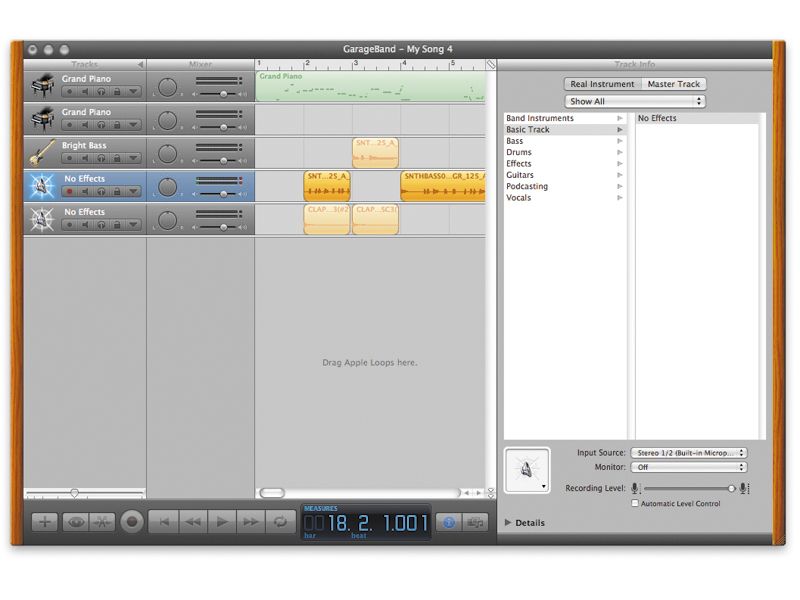Show automation for second Grand Piano track
Image resolution: width=800 pixels, height=600 pixels.
(133, 125)
